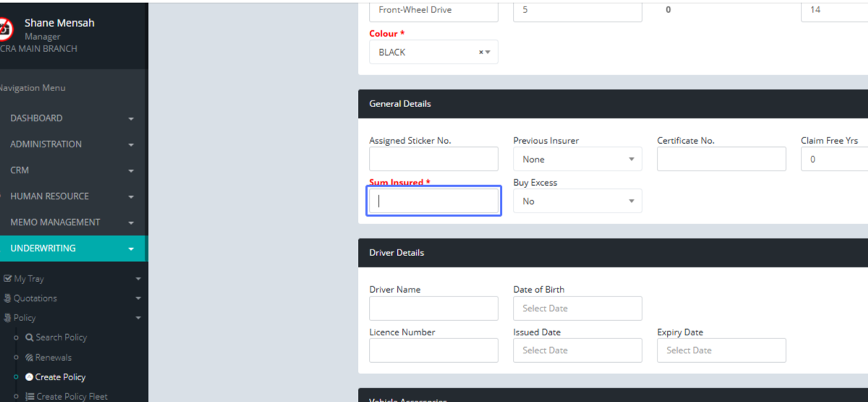The height and width of the screenshot is (402, 868).
Task: Clear the BLACK colour selection x icon
Action: [481, 52]
